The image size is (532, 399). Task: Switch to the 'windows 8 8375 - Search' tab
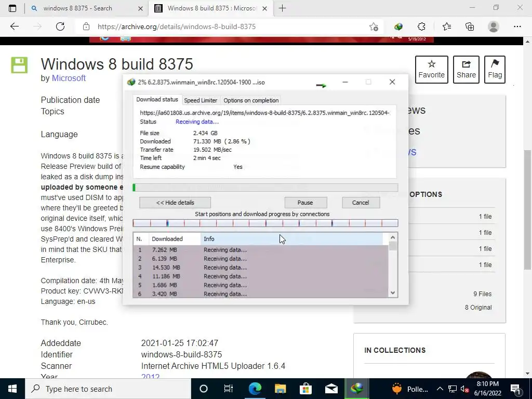point(87,8)
